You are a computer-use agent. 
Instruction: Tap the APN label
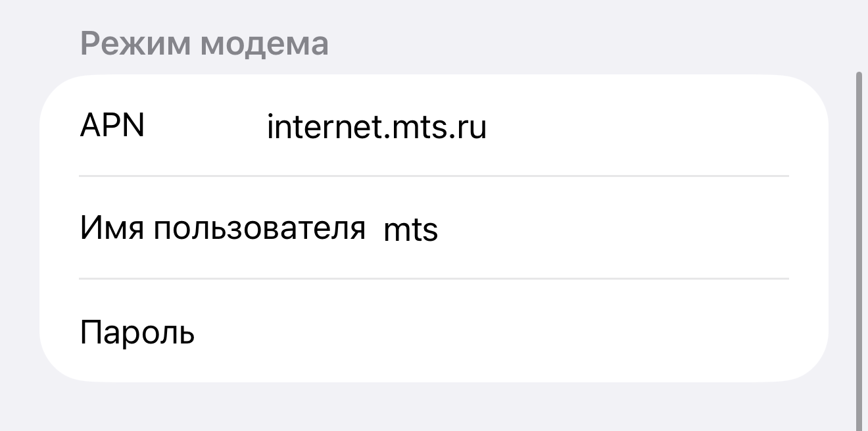click(112, 125)
